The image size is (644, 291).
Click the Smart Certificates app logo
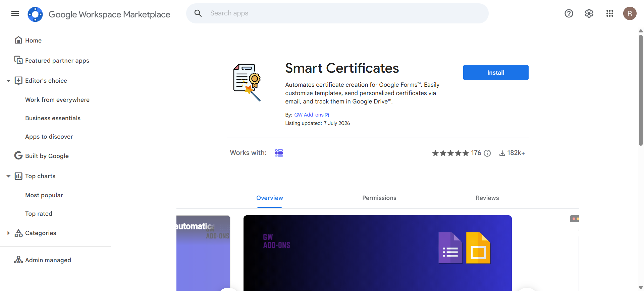pos(247,82)
